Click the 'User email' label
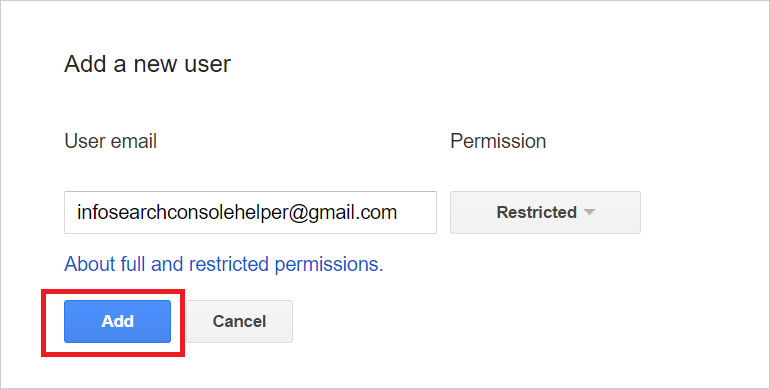The height and width of the screenshot is (389, 770). (x=110, y=141)
